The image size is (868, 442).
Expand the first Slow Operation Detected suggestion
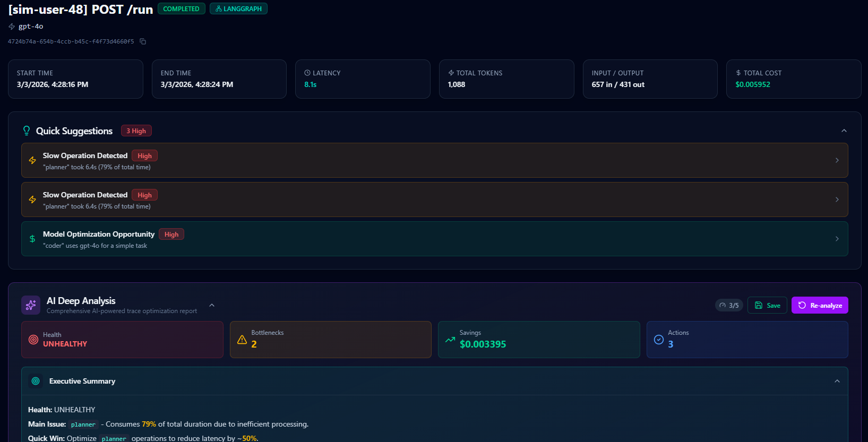(837, 160)
